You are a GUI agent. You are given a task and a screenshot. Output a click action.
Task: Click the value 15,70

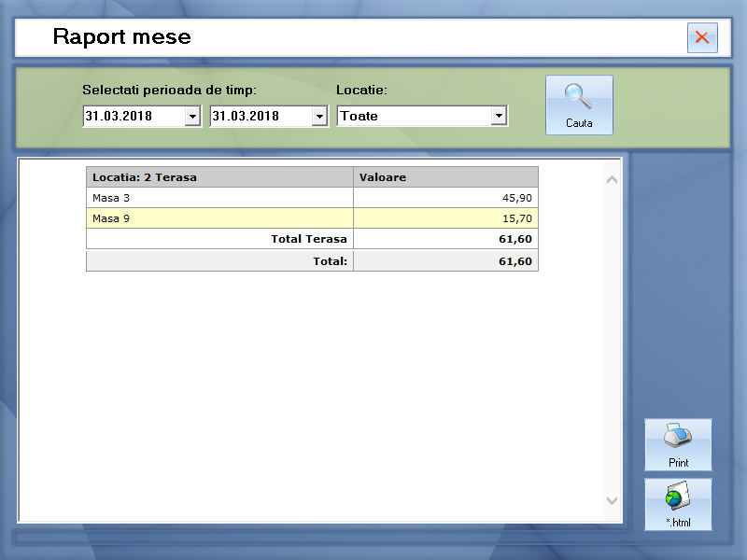point(517,218)
